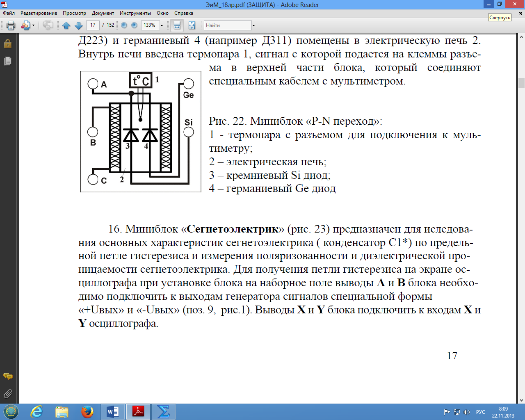Open the collaborate and share tool
The height and width of the screenshot is (420, 525).
[25, 25]
